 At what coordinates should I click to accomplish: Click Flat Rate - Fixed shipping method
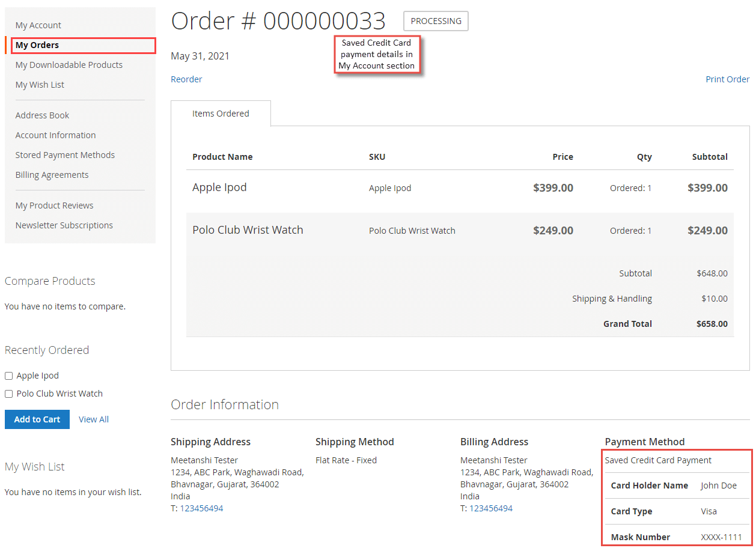click(x=346, y=460)
